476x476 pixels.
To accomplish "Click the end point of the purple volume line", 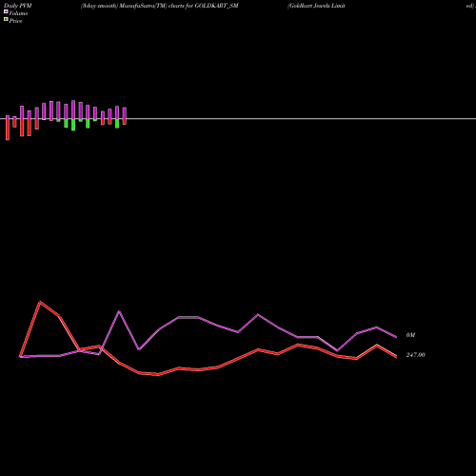I will point(396,337).
